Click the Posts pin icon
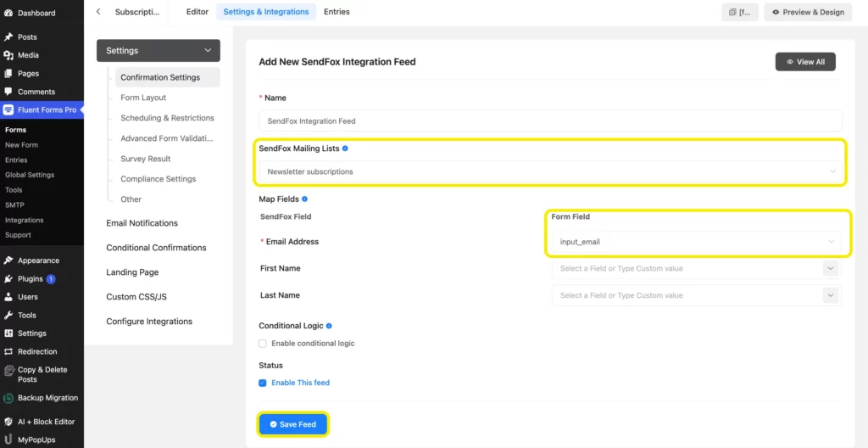Image resolution: width=868 pixels, height=448 pixels. (x=8, y=37)
